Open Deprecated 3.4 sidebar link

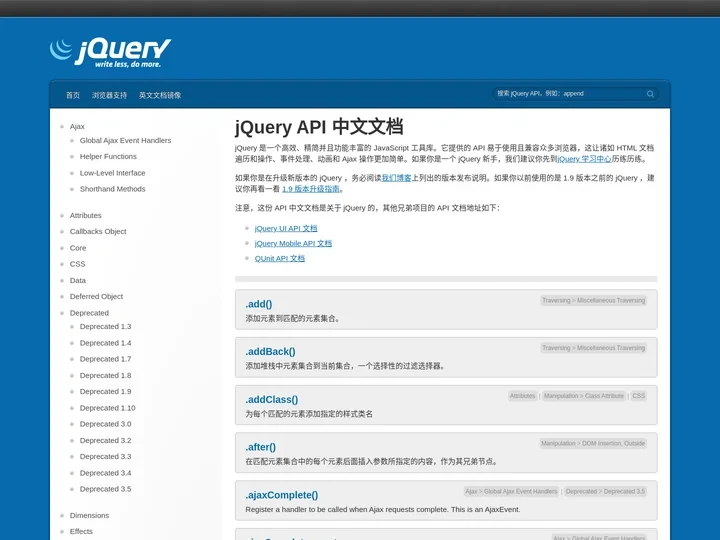point(105,473)
